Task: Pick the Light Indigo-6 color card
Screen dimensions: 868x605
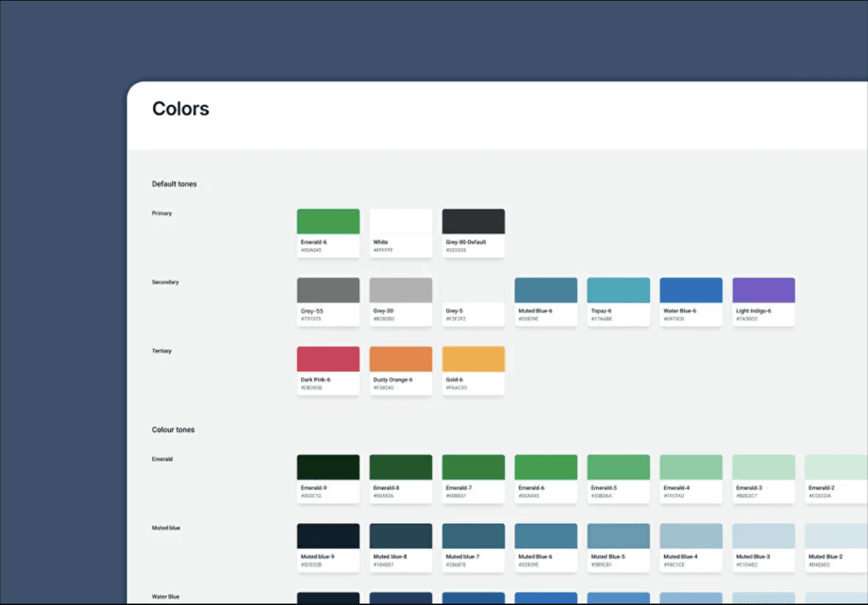Action: coord(763,302)
